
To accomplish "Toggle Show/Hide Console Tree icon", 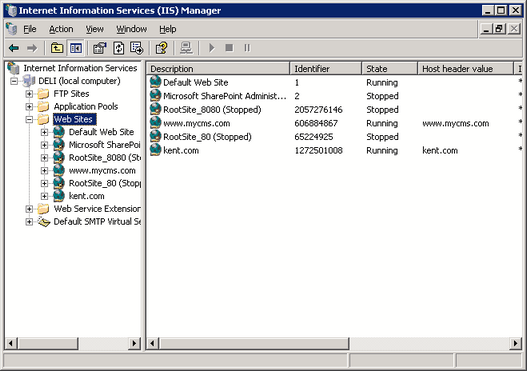I will (x=76, y=48).
